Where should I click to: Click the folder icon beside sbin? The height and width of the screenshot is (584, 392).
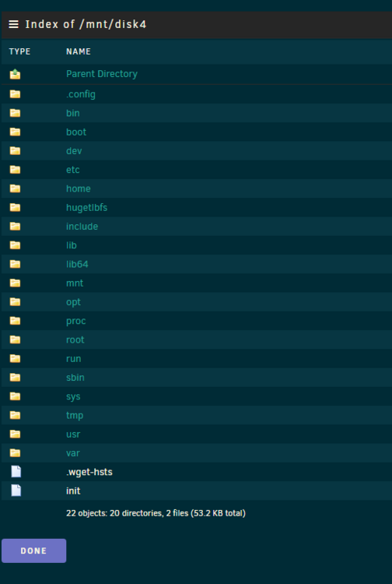(16, 378)
